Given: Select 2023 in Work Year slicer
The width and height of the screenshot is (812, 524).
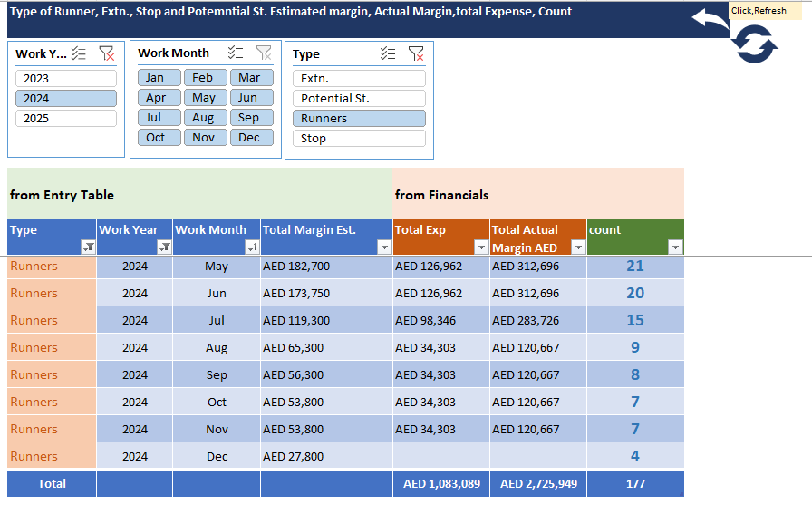Looking at the screenshot, I should pyautogui.click(x=66, y=79).
